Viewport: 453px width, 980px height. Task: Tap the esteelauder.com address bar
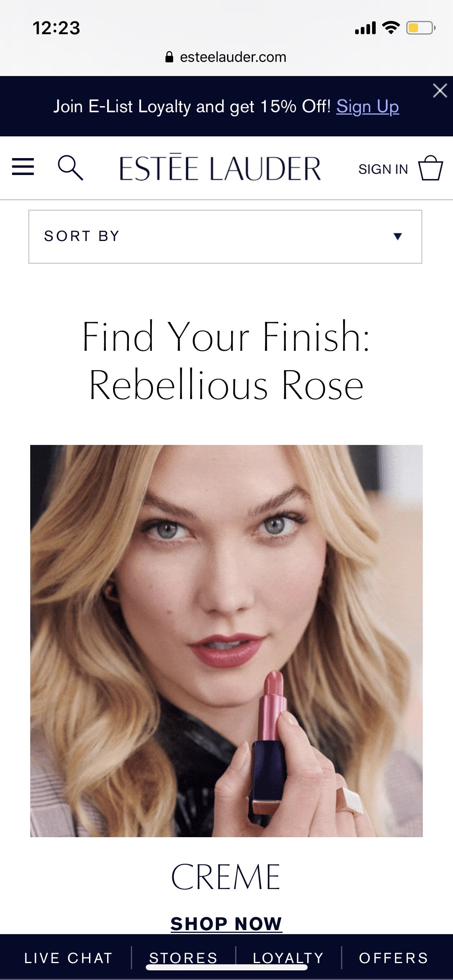click(x=226, y=57)
